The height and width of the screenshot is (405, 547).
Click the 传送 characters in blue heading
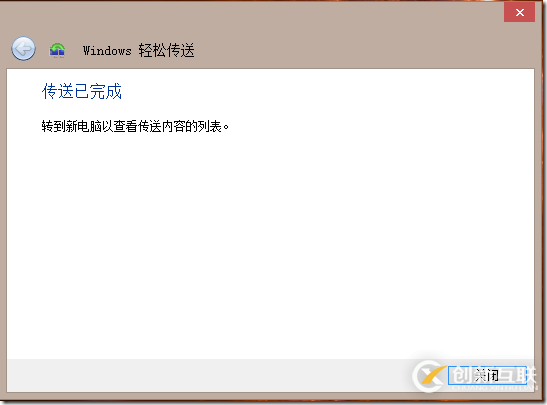pos(58,91)
